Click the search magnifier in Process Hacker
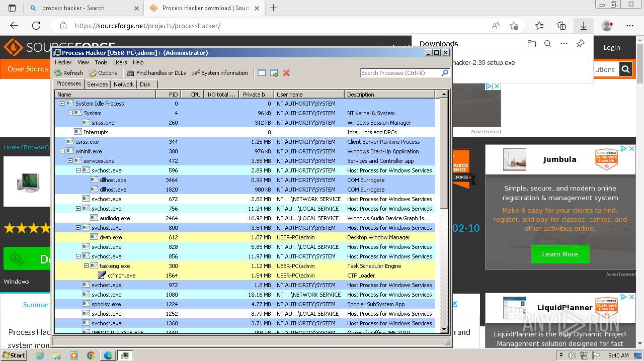 click(445, 73)
